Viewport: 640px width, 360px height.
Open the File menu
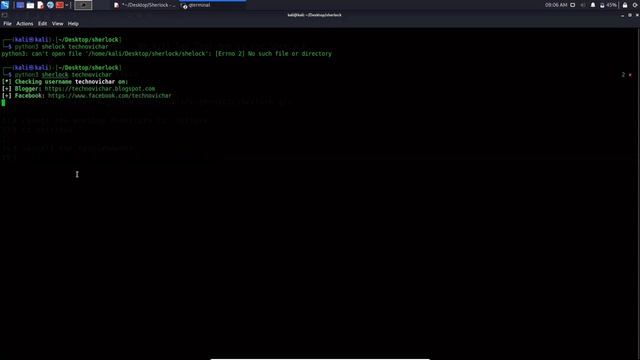[7, 24]
